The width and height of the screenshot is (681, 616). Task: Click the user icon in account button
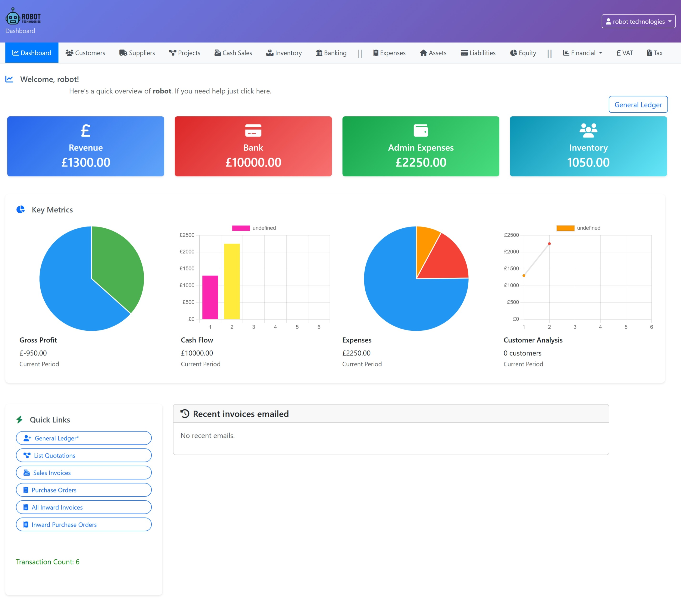608,21
